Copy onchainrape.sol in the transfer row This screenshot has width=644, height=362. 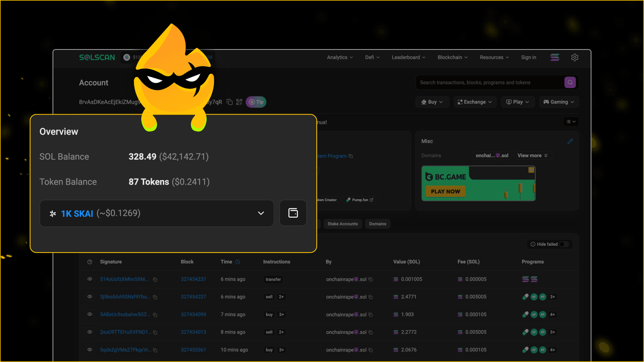[371, 280]
